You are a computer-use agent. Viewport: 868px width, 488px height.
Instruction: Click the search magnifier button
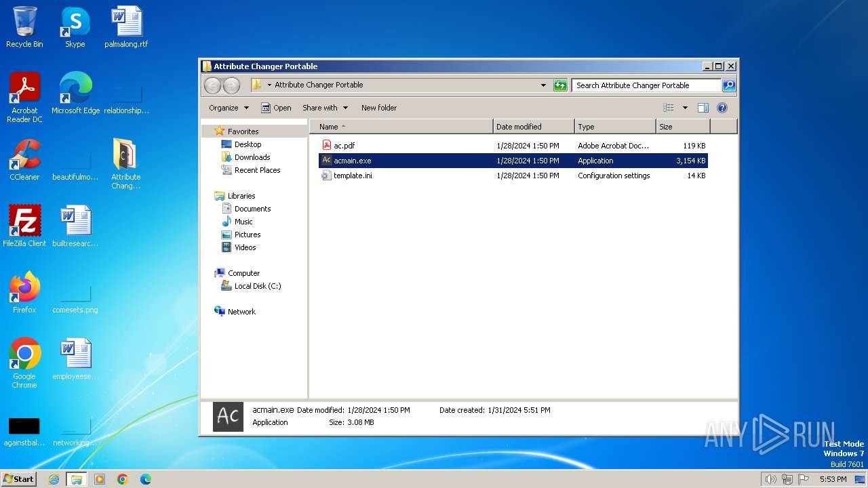pyautogui.click(x=729, y=85)
